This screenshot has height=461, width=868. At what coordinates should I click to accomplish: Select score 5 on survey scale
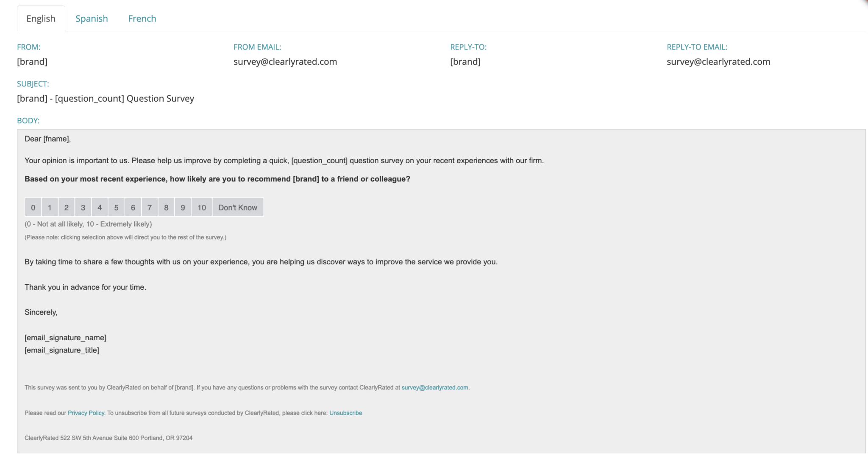pos(116,208)
